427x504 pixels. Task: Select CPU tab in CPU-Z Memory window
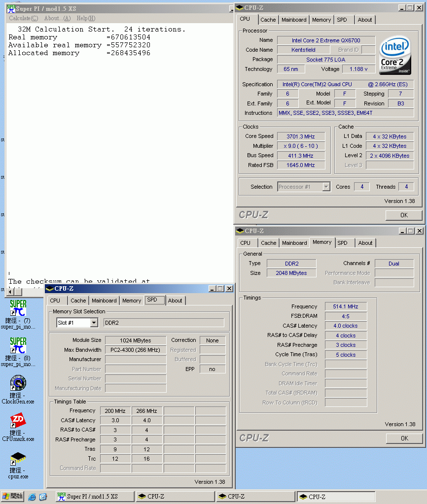pyautogui.click(x=245, y=243)
